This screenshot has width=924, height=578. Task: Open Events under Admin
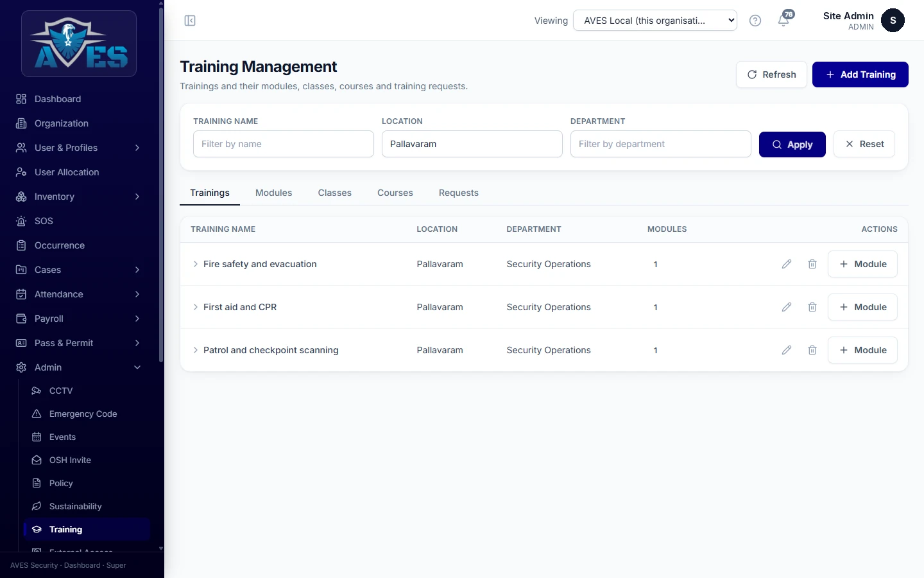coord(87,437)
